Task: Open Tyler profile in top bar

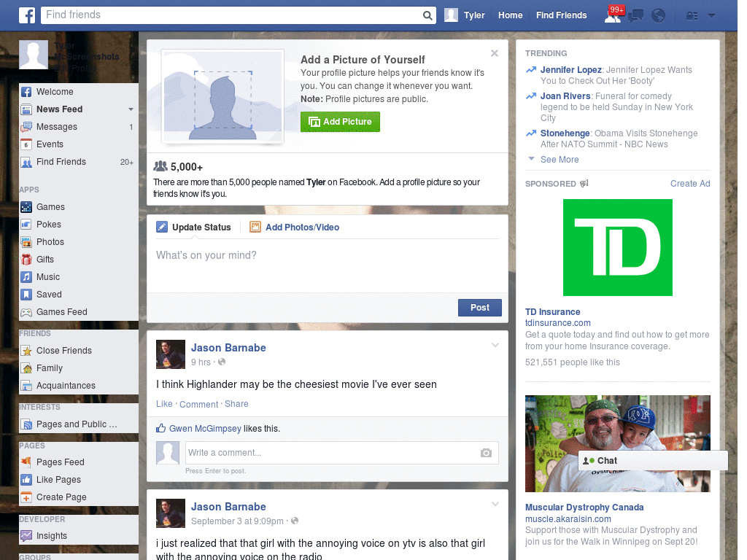Action: [x=465, y=15]
